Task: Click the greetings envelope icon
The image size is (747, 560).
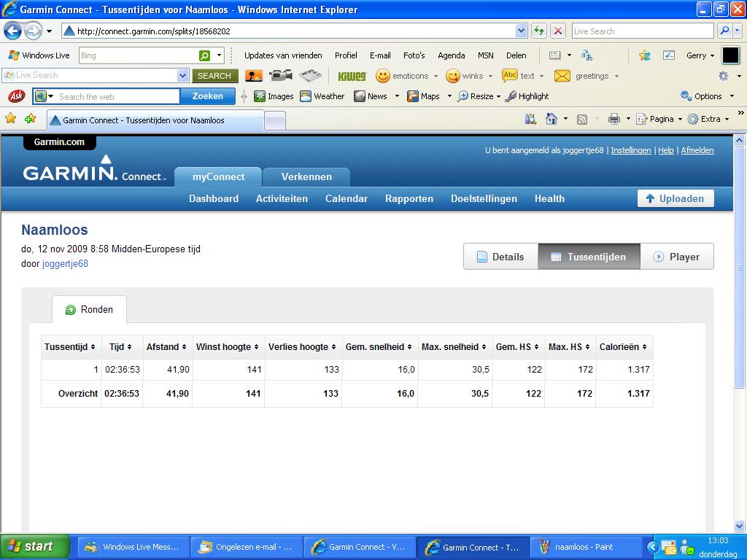Action: click(x=562, y=76)
